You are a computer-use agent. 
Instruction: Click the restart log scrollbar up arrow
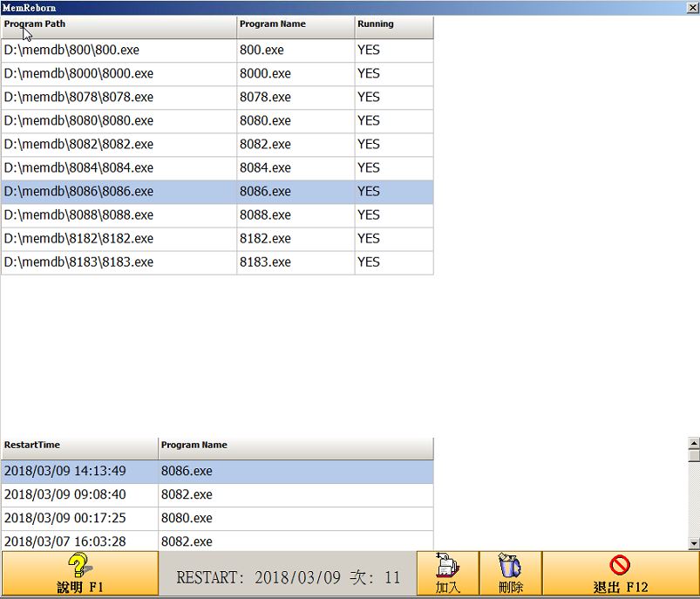point(694,443)
